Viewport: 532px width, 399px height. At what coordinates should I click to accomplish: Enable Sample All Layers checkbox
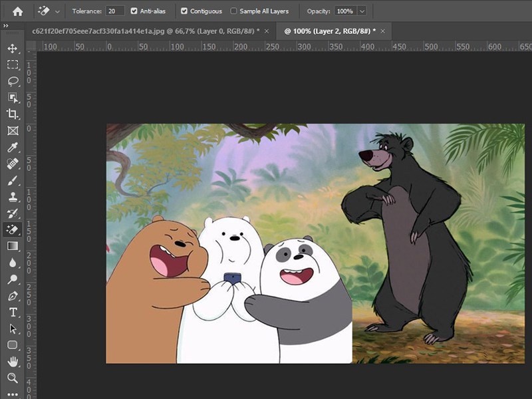pyautogui.click(x=233, y=11)
